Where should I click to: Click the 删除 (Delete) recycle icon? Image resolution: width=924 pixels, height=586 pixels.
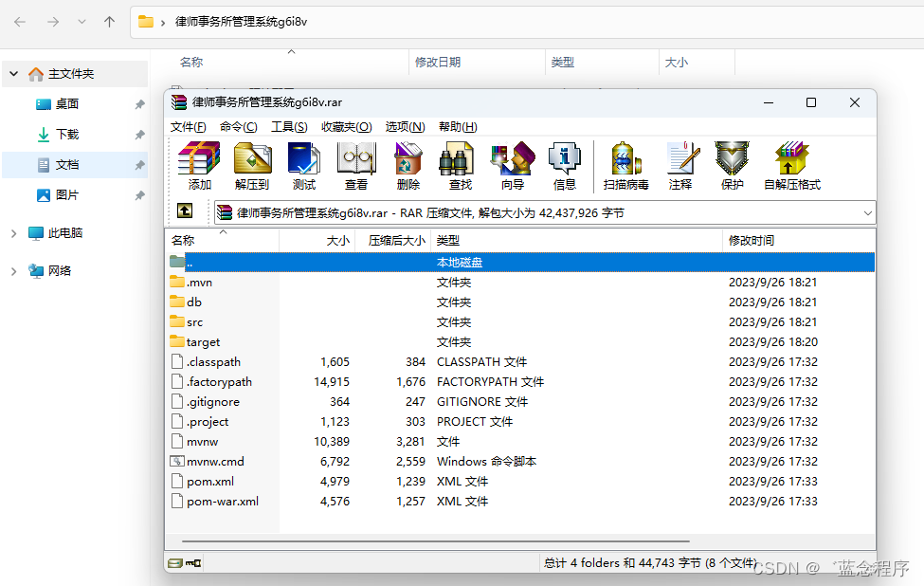(408, 159)
